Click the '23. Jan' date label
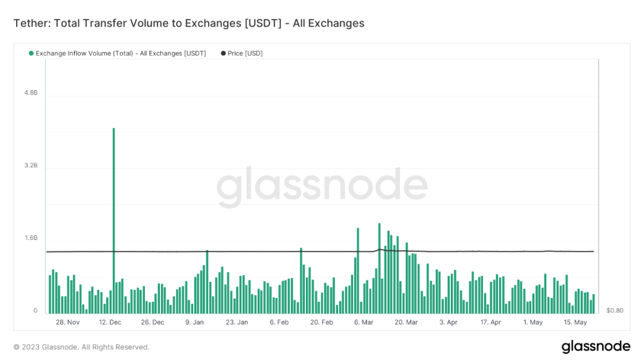This screenshot has height=363, width=644. pyautogui.click(x=237, y=322)
